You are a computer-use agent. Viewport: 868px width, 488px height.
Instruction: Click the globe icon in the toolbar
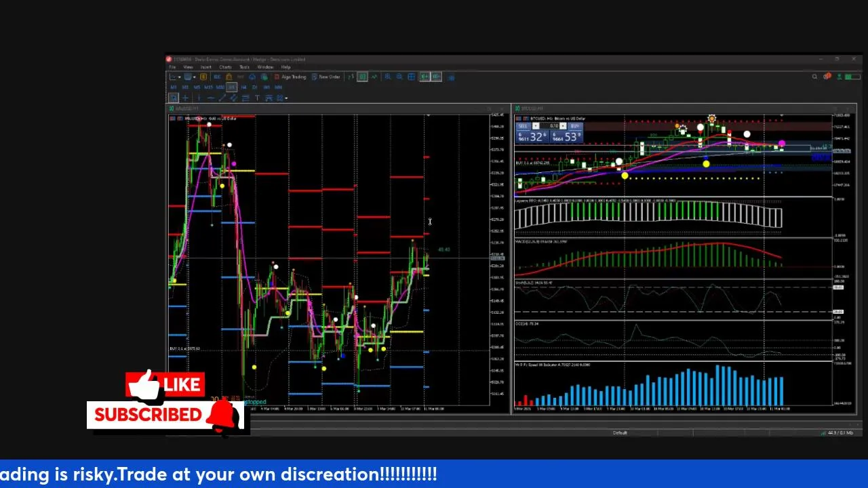click(x=264, y=77)
